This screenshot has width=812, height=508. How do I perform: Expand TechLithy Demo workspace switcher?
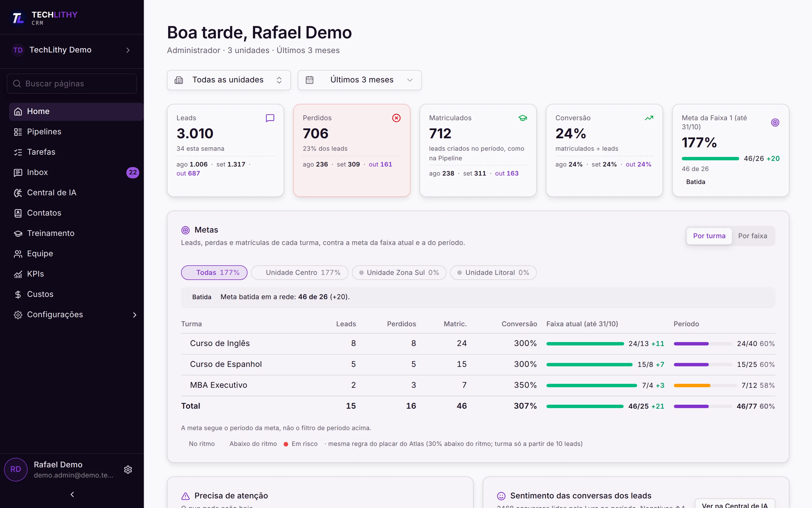(x=72, y=50)
